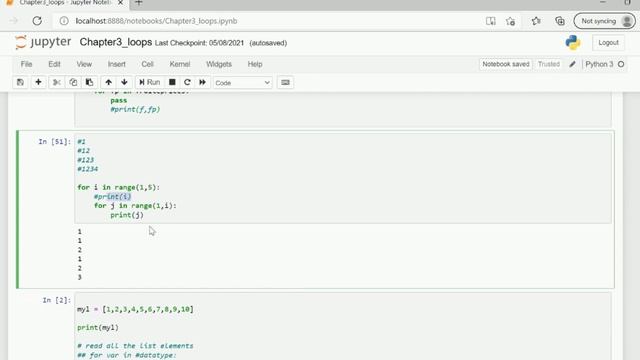
Task: Close the Chapter3_loops browser tab
Action: [x=120, y=3]
